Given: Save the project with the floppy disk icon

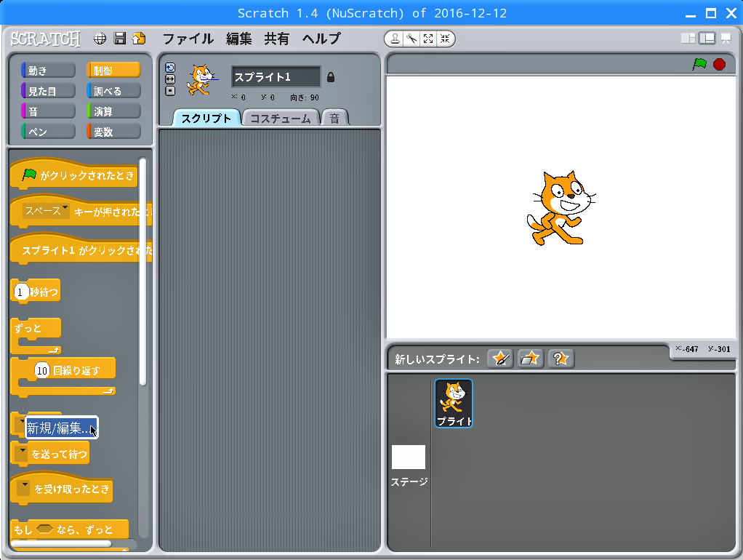Looking at the screenshot, I should point(120,39).
